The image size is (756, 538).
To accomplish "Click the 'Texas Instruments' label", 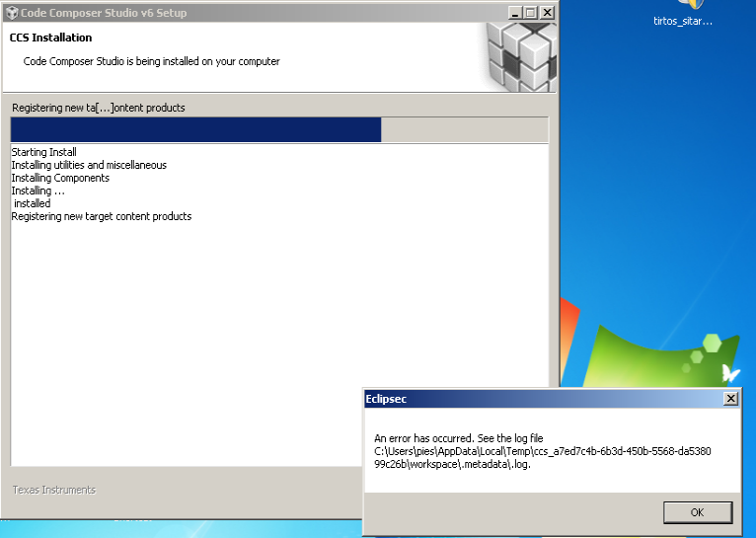I will [x=54, y=490].
